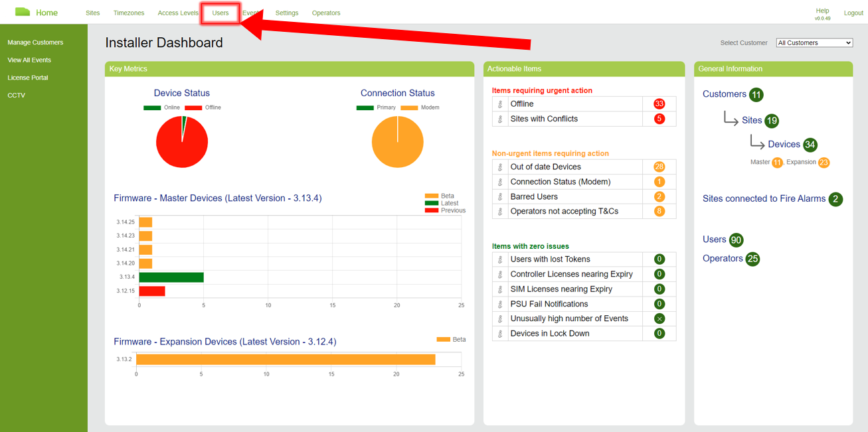Click the Logout link

pyautogui.click(x=853, y=13)
